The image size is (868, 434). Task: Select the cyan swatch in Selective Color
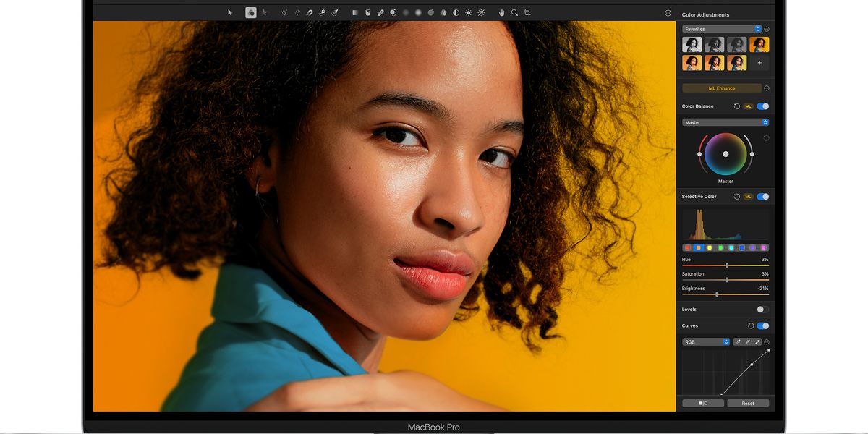[x=731, y=247]
